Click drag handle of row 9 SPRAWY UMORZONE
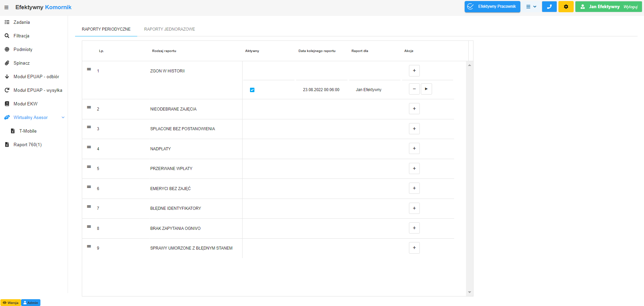The image size is (644, 306). coord(89,246)
